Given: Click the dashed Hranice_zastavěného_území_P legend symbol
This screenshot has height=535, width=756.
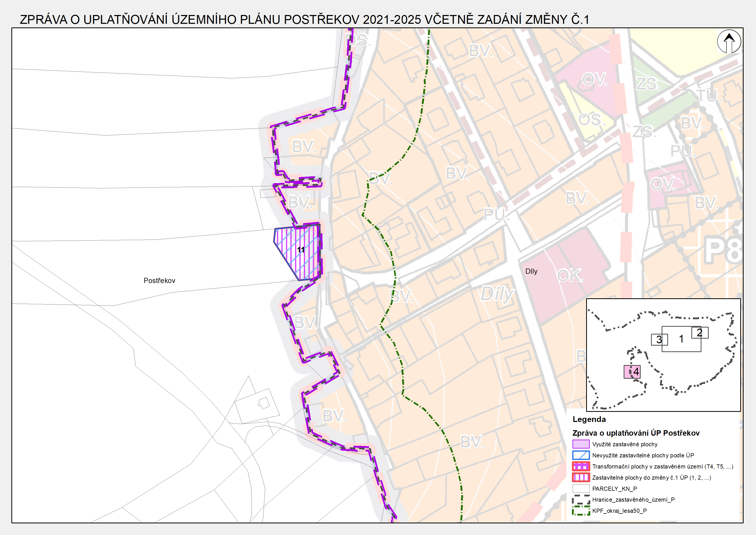Looking at the screenshot, I should [581, 500].
